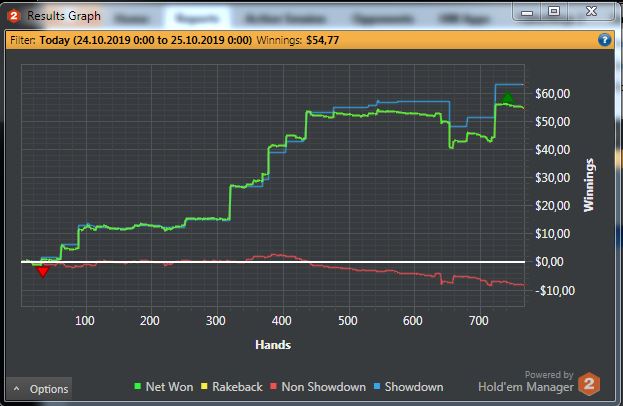This screenshot has height=406, width=623.
Task: Click the red Non Showdown legend swatch
Action: [x=273, y=386]
